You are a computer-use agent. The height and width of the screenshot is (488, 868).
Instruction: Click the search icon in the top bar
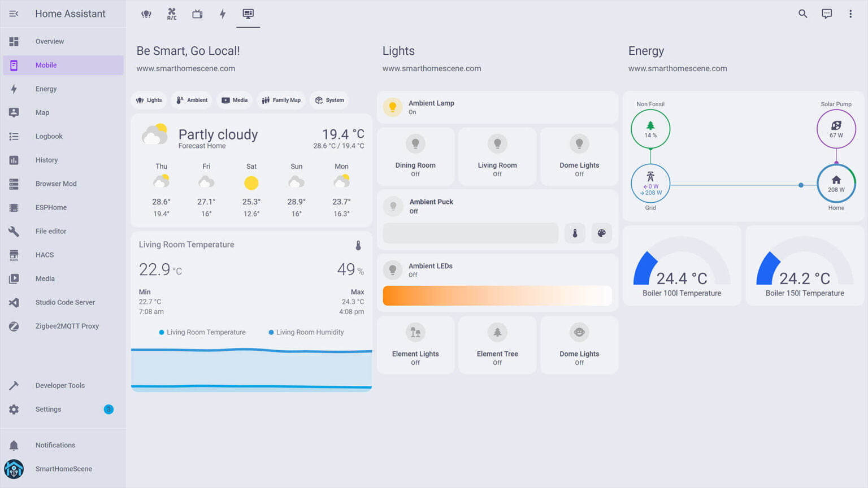[802, 14]
